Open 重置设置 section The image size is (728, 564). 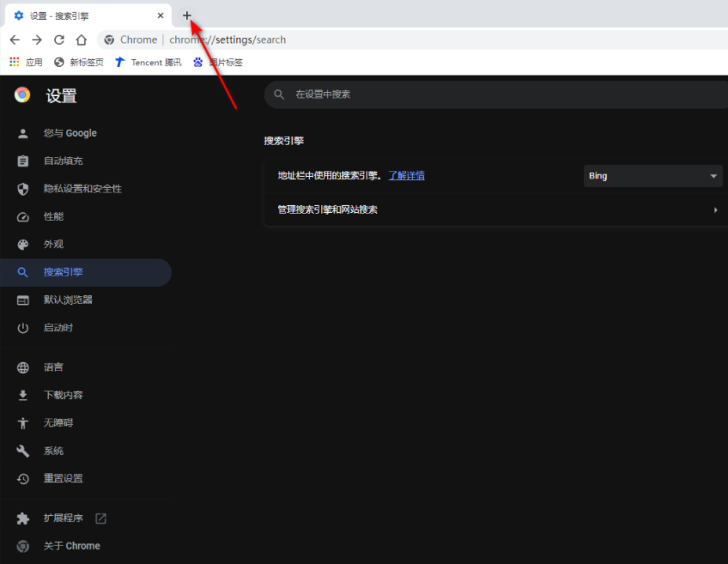click(87, 479)
